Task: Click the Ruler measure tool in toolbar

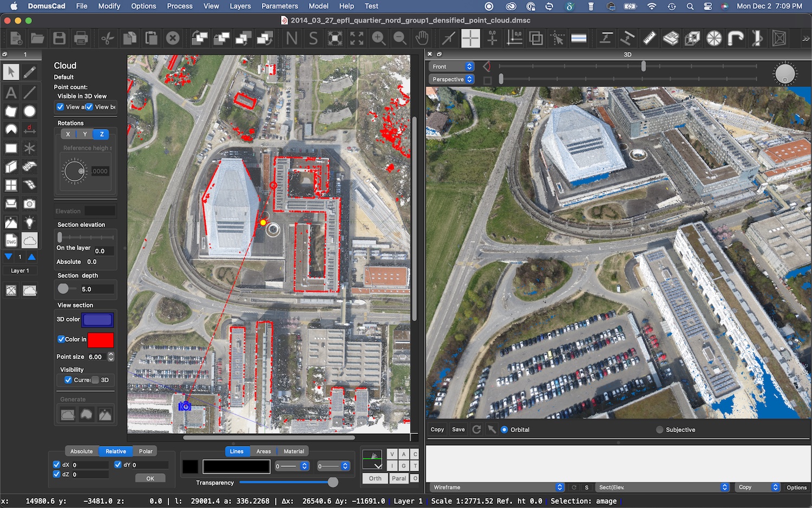Action: [x=649, y=38]
